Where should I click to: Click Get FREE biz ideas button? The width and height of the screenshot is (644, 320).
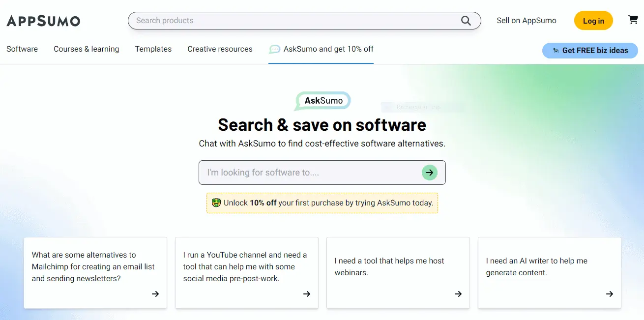pyautogui.click(x=590, y=50)
